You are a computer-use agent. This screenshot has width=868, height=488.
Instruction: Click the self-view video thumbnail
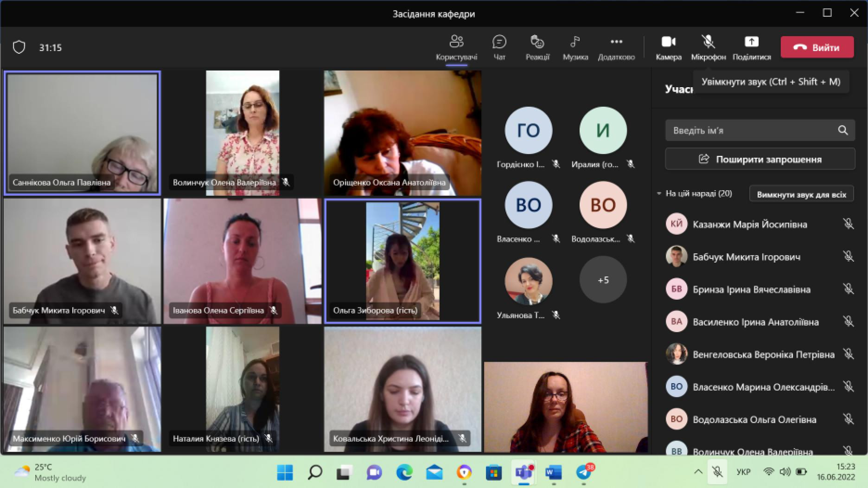566,407
